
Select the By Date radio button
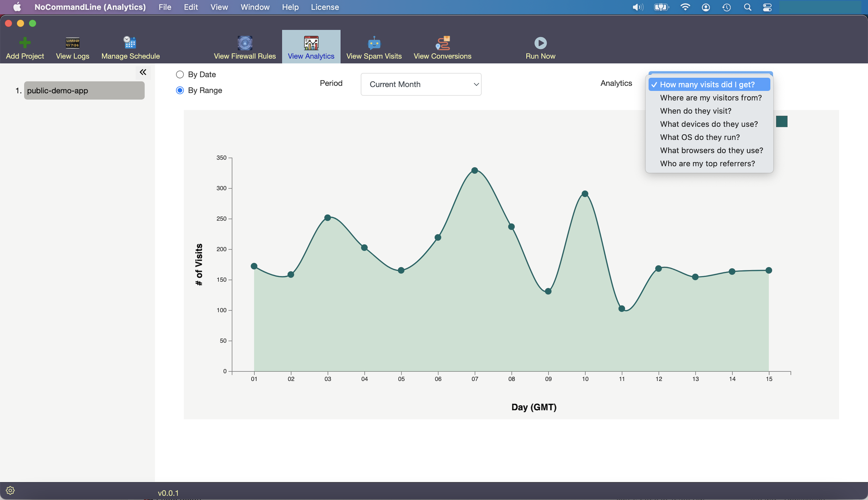(180, 75)
